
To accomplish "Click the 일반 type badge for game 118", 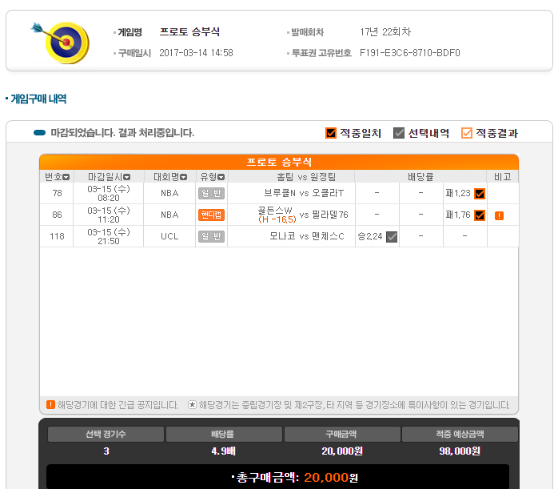I will pos(211,236).
